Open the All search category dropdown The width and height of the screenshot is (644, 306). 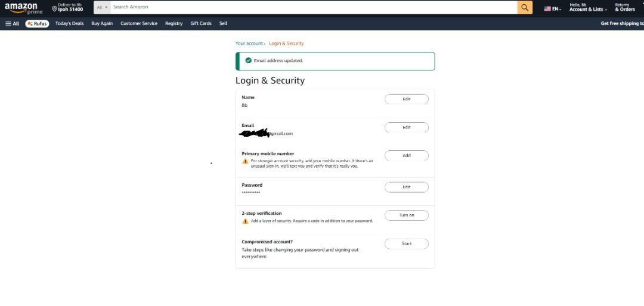coord(102,7)
